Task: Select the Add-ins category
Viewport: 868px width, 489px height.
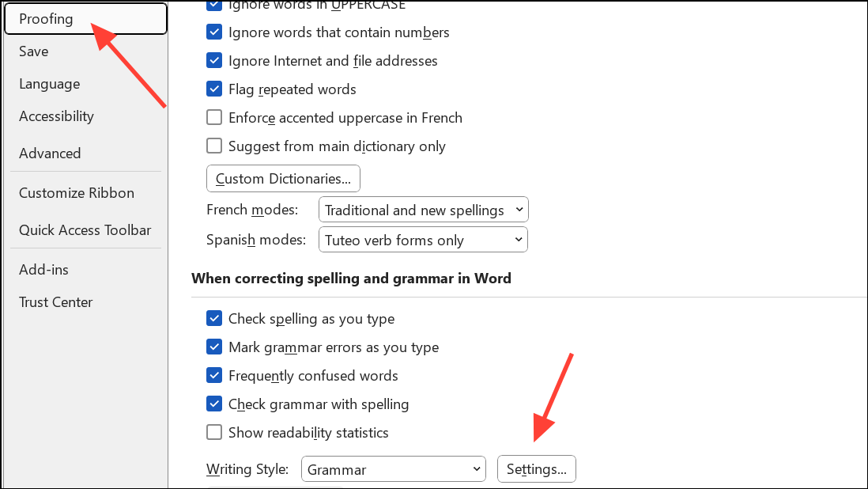Action: [x=43, y=270]
